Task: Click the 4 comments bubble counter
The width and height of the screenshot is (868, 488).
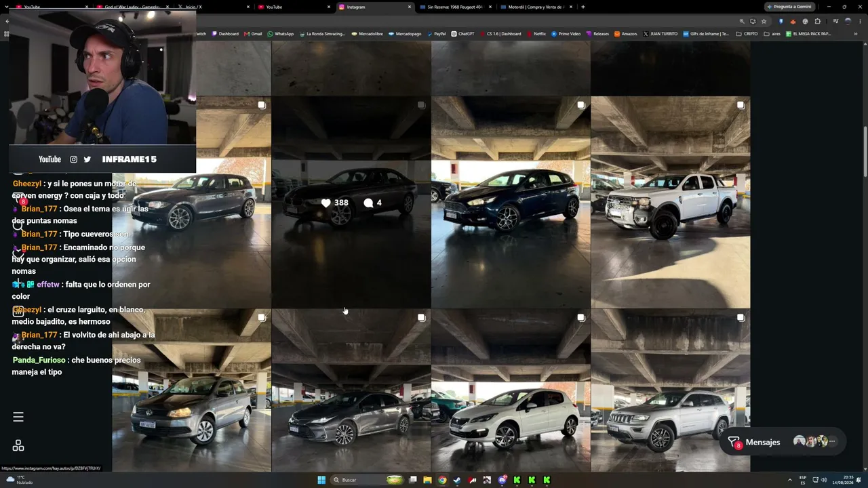Action: pos(372,203)
